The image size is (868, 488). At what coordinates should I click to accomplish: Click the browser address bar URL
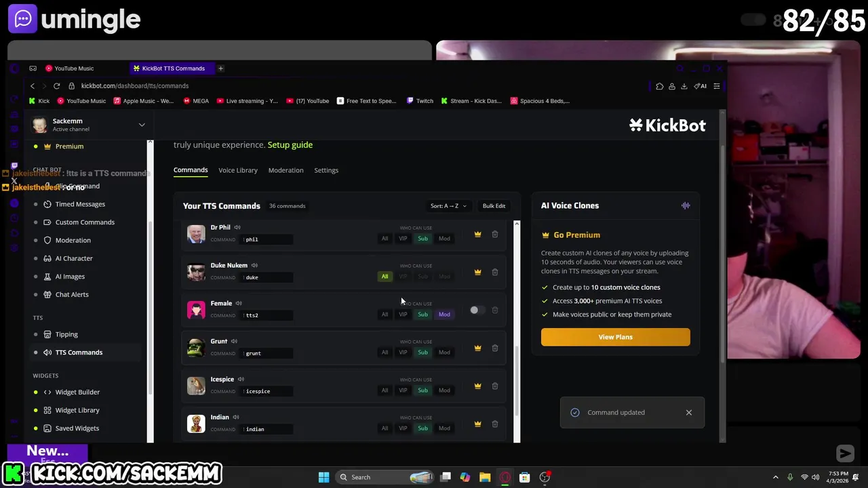click(x=135, y=86)
